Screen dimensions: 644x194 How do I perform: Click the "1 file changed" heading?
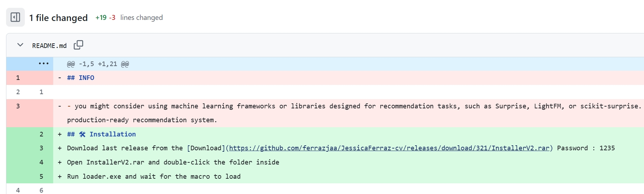pos(58,18)
